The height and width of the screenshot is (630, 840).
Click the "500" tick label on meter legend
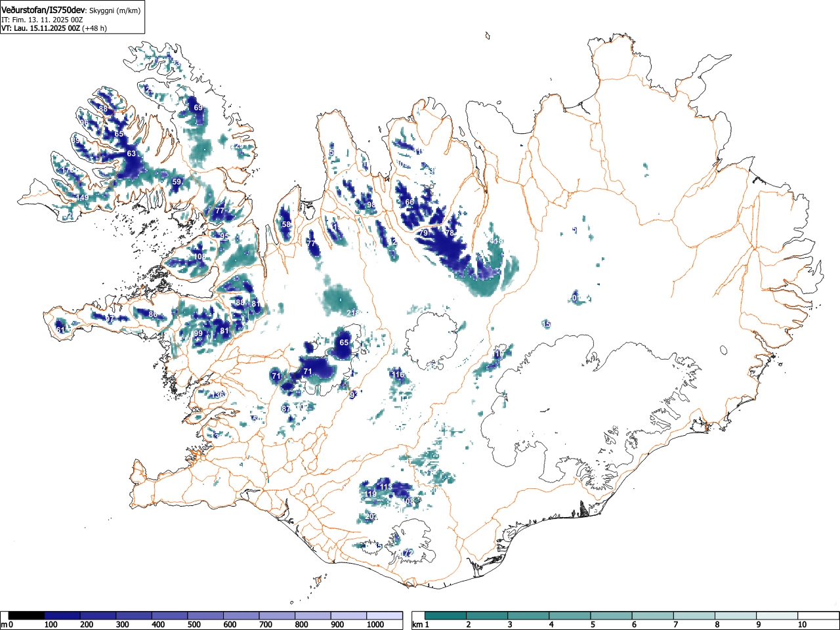194,625
